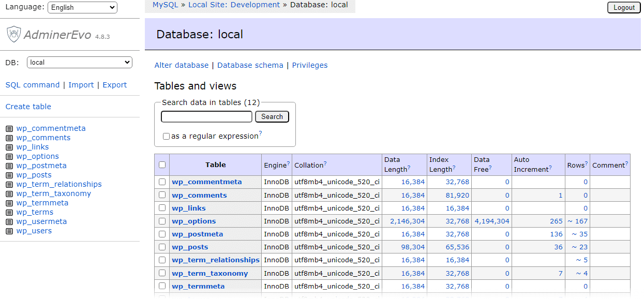This screenshot has width=644, height=299.
Task: Open wp_posts table in main list
Action: (x=190, y=247)
